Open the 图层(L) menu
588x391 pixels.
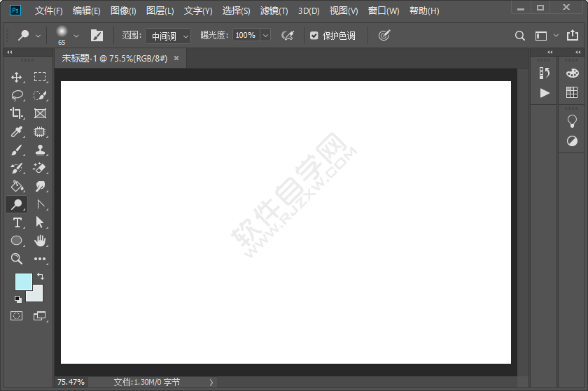tap(160, 11)
